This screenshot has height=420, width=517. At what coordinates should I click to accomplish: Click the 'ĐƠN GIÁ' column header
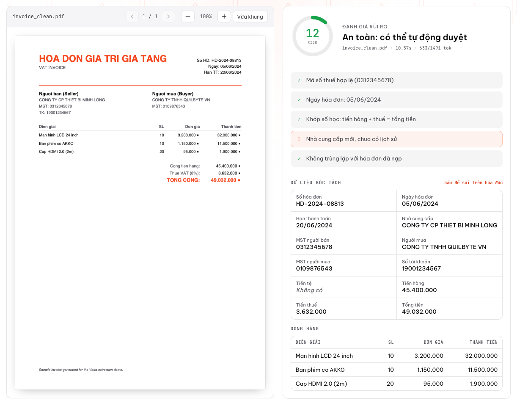coord(433,342)
